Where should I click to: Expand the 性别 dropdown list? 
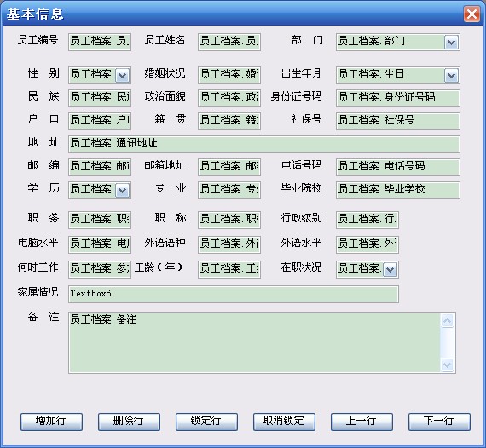tap(122, 75)
